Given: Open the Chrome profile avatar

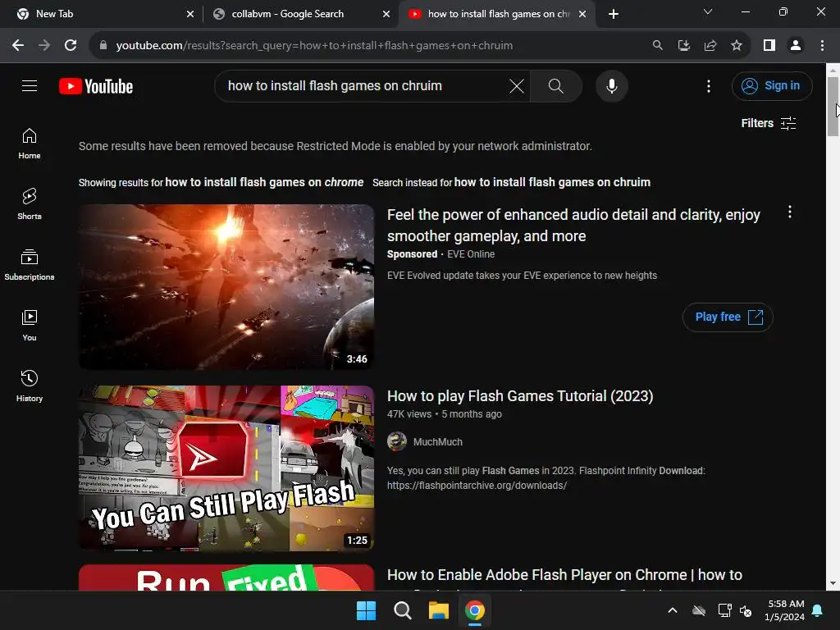Looking at the screenshot, I should (x=796, y=46).
